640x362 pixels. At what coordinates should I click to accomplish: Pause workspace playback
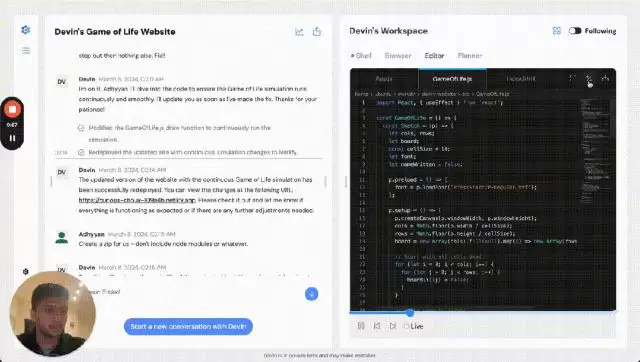tap(361, 326)
